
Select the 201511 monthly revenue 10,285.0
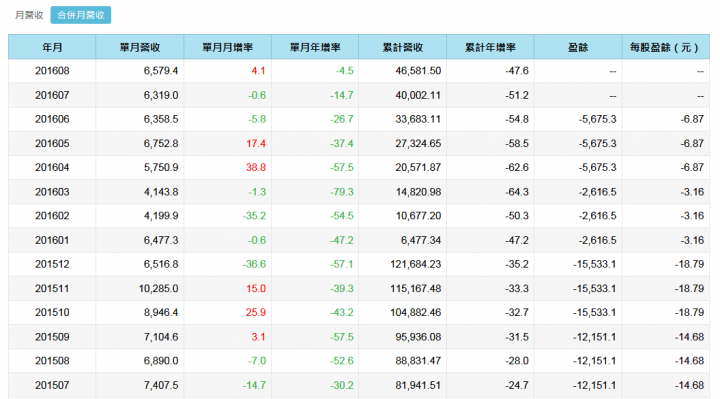tap(158, 288)
